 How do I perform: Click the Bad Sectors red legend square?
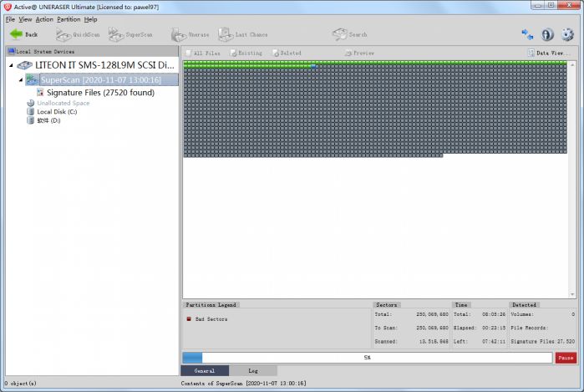click(x=189, y=319)
